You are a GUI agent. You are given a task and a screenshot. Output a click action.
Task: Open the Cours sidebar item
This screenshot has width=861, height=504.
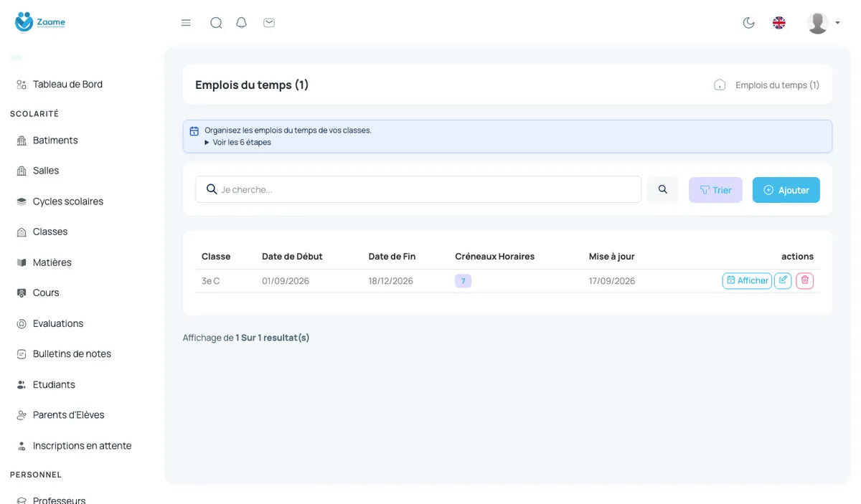tap(46, 293)
